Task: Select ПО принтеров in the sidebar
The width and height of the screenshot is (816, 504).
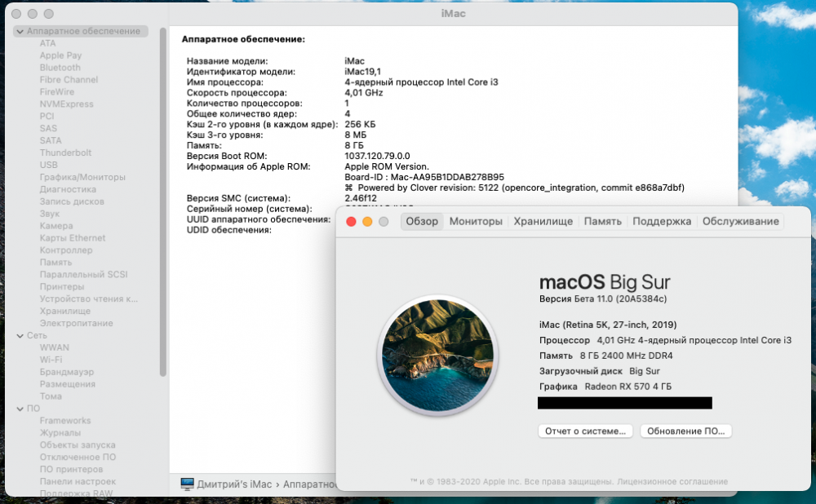Action: 71,469
